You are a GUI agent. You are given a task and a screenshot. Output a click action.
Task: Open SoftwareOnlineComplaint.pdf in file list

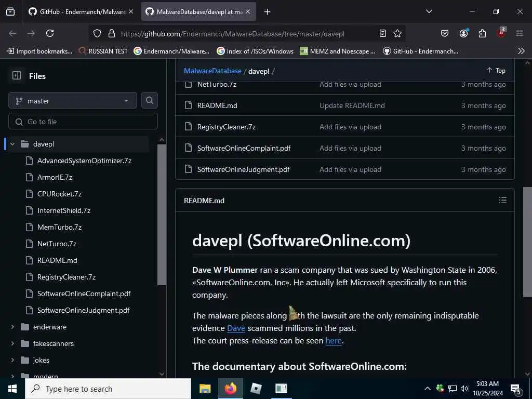point(244,148)
